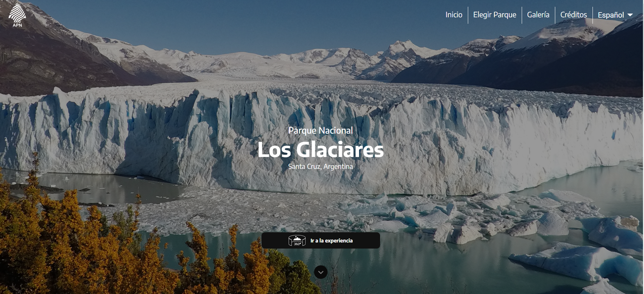Image resolution: width=644 pixels, height=294 pixels.
Task: Click the APN feather logo
Action: (17, 13)
